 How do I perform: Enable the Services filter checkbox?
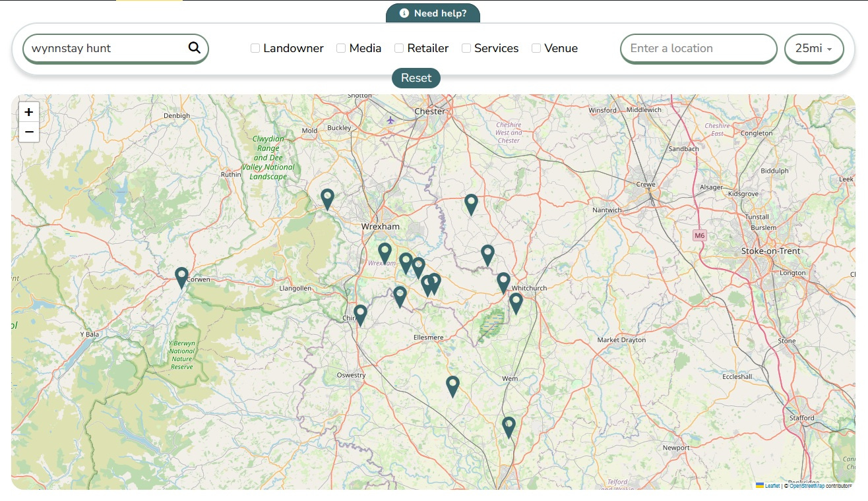(x=466, y=48)
